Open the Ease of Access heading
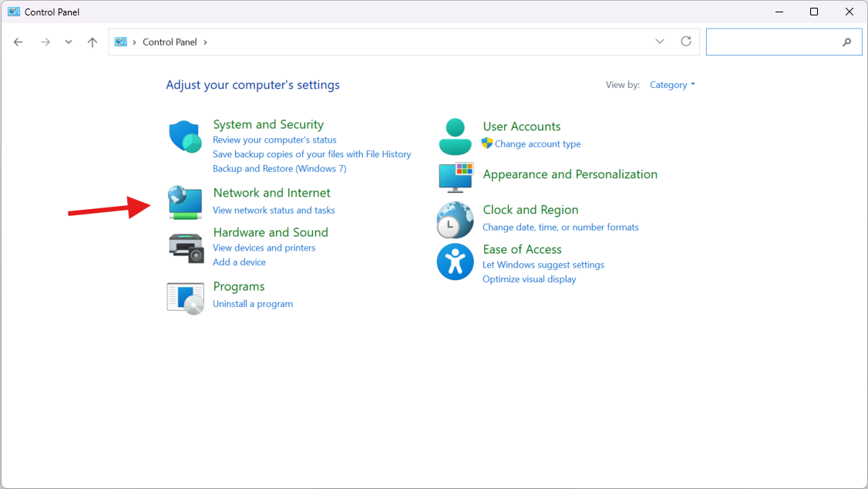Image resolution: width=868 pixels, height=489 pixels. [522, 249]
